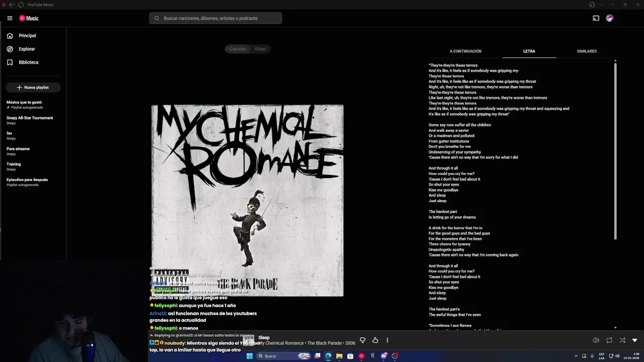Collapse the player page with down arrow
The height and width of the screenshot is (362, 644).
click(x=634, y=340)
